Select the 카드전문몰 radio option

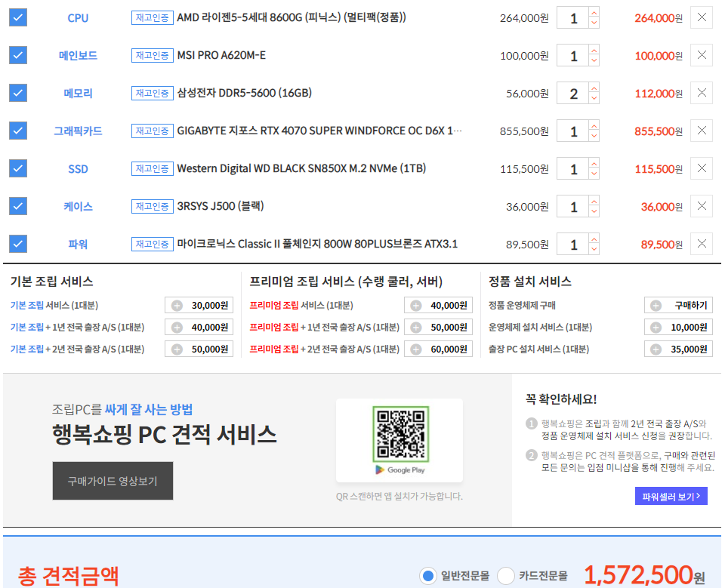click(x=506, y=576)
